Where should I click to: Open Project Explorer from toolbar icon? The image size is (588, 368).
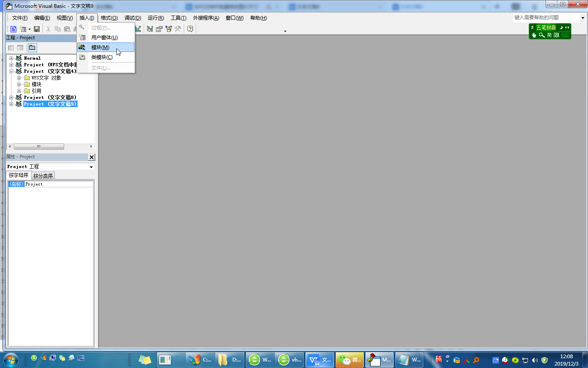click(150, 29)
